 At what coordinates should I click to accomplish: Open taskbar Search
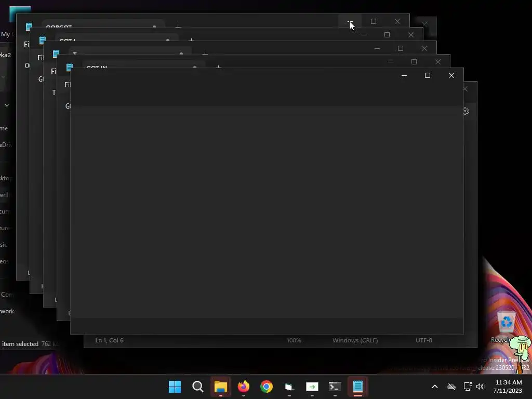pyautogui.click(x=198, y=387)
